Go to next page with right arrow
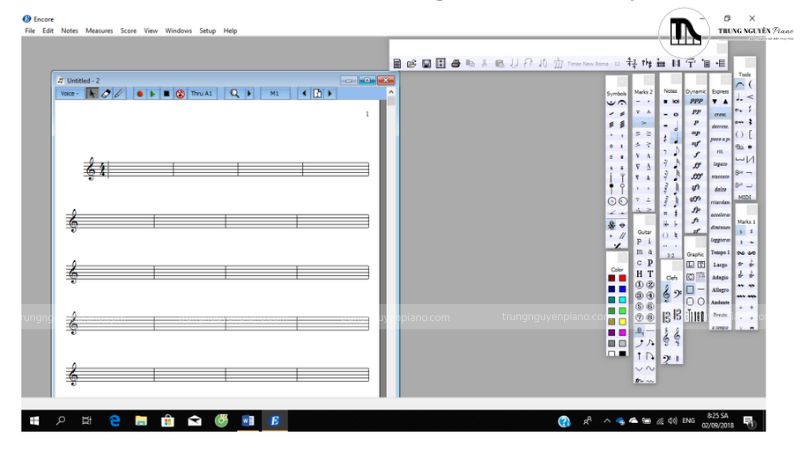The height and width of the screenshot is (450, 800). point(330,93)
